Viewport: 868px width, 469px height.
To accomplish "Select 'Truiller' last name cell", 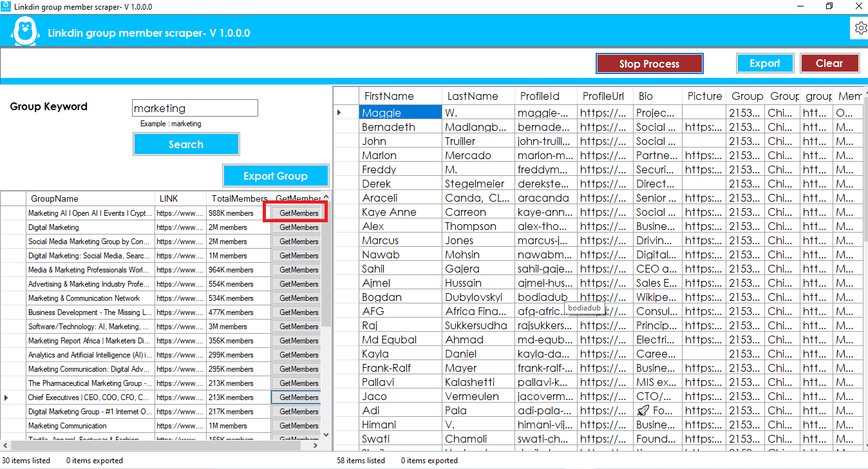I will 478,141.
